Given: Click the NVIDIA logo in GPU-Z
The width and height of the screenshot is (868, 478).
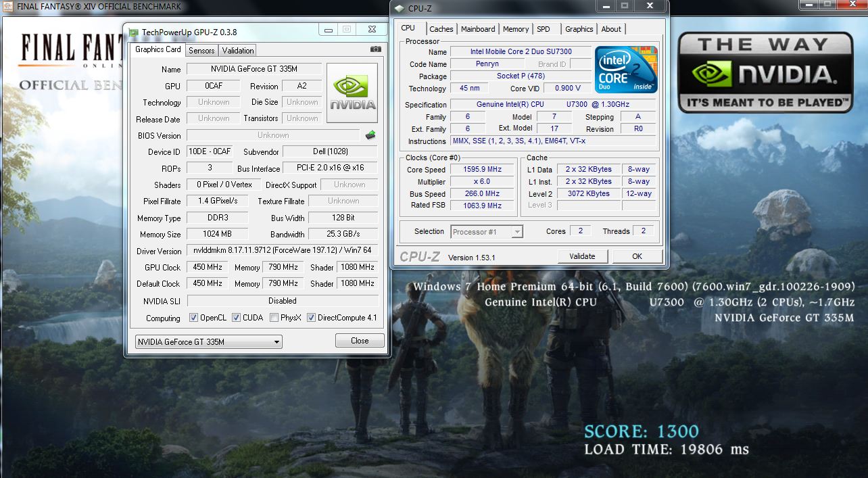Looking at the screenshot, I should 352,93.
